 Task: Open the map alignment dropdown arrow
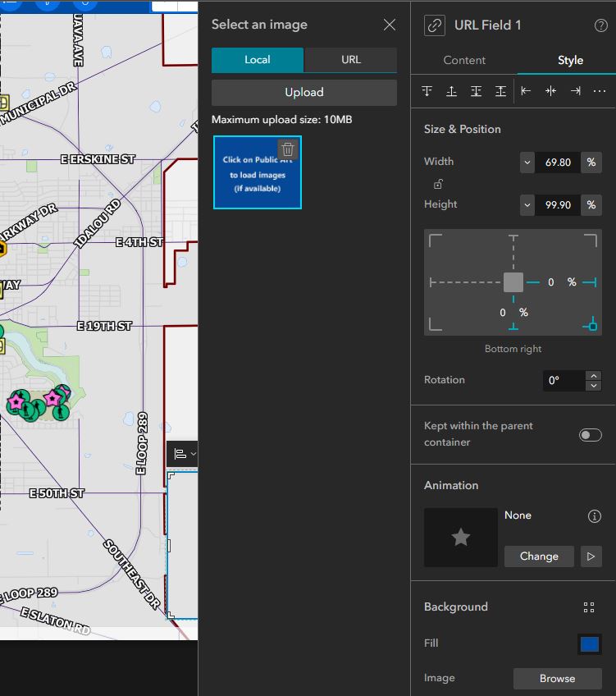pos(194,454)
